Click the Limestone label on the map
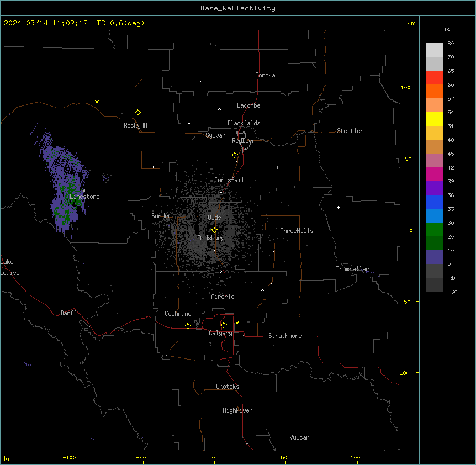This screenshot has width=476, height=465. 84,197
